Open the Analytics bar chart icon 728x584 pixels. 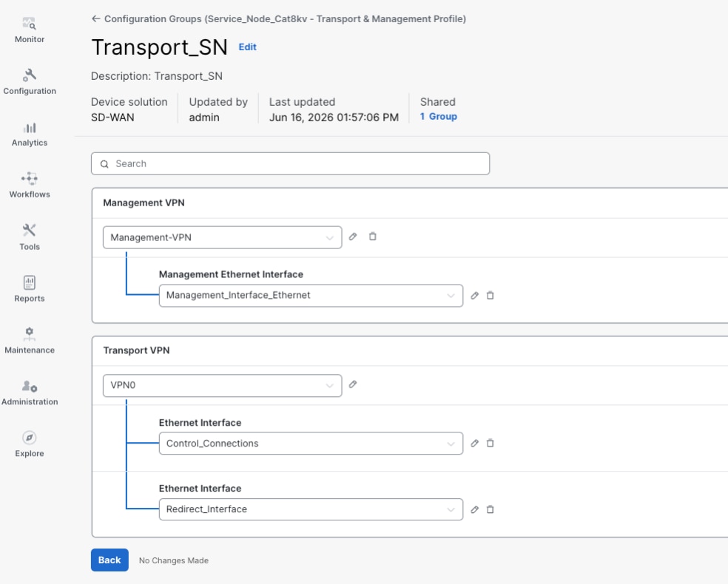(x=30, y=128)
